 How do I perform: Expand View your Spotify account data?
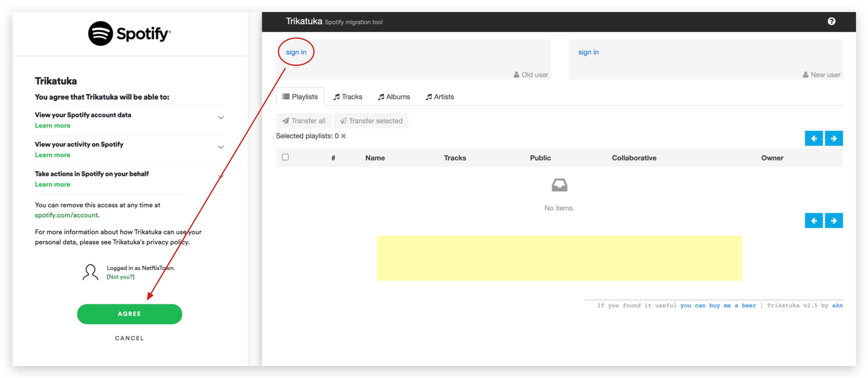[221, 118]
